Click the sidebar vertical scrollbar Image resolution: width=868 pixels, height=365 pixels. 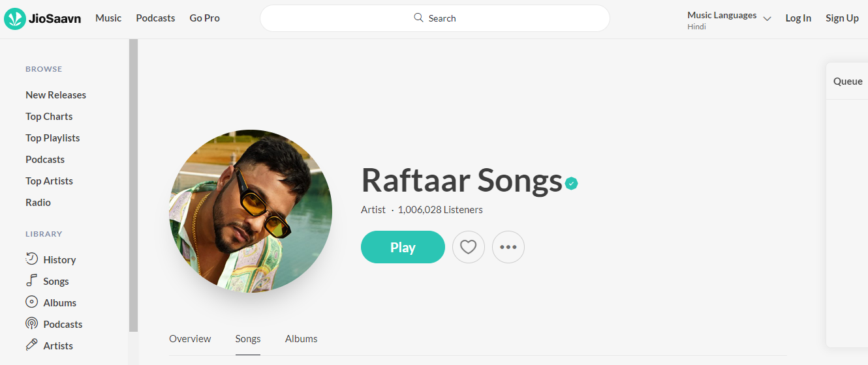133,186
